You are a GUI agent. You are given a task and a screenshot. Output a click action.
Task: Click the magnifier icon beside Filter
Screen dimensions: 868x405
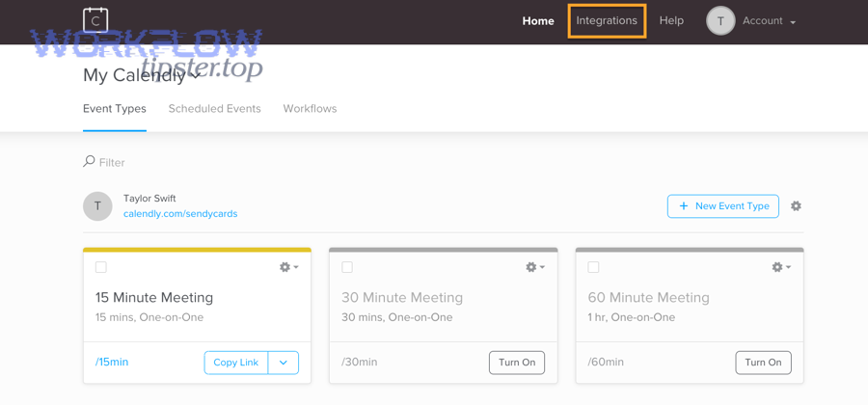point(89,162)
